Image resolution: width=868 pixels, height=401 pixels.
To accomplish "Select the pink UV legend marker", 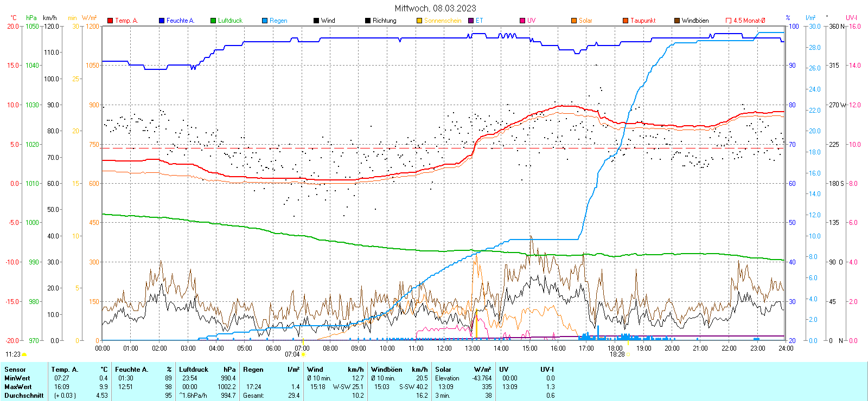I will tap(522, 21).
